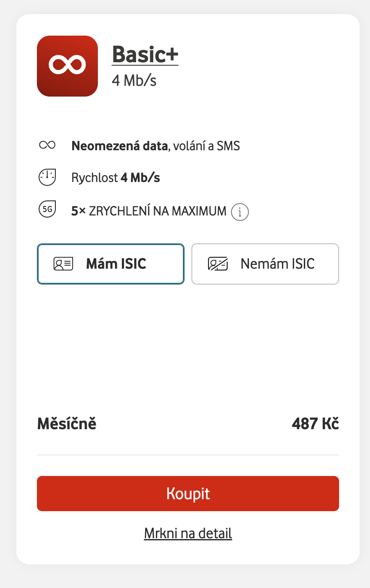Click the Měsíčně label

67,424
